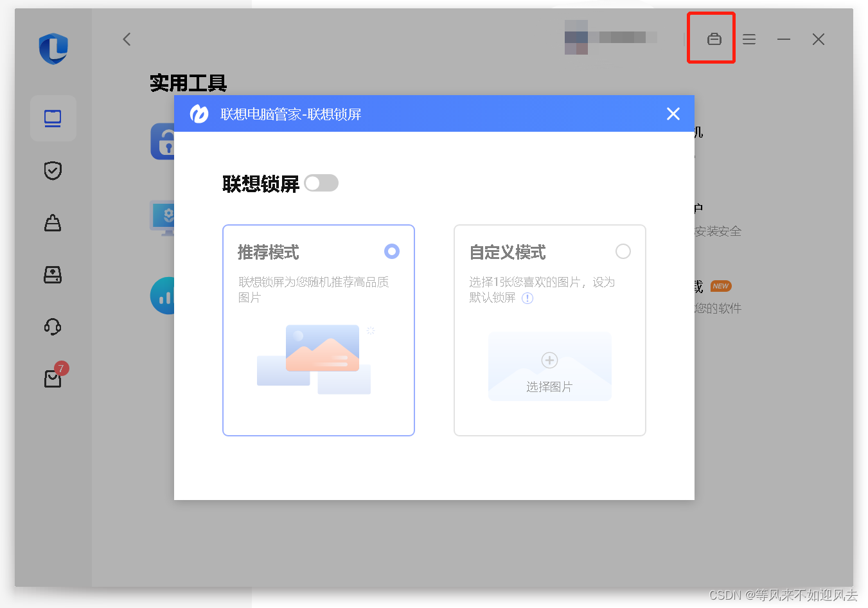Click the dialog's Lenovo leaf logo icon
The width and height of the screenshot is (868, 608).
click(x=199, y=114)
